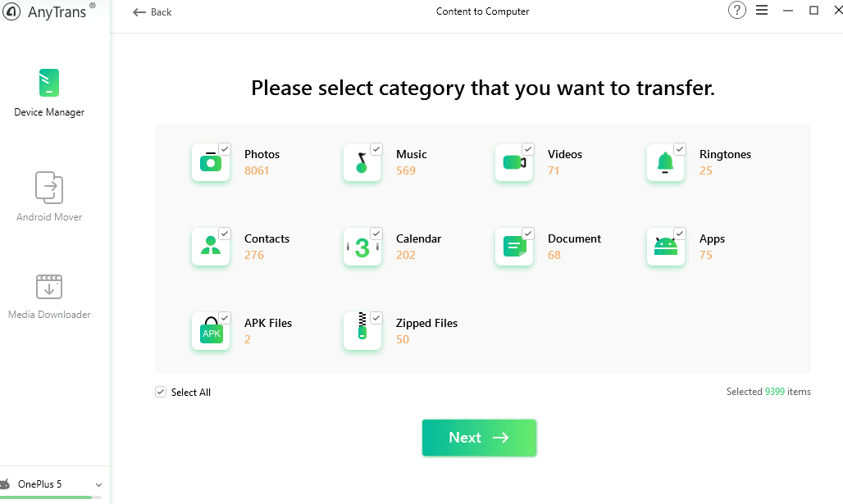The height and width of the screenshot is (504, 843).
Task: Uncheck the APK Files checkbox
Action: (225, 318)
